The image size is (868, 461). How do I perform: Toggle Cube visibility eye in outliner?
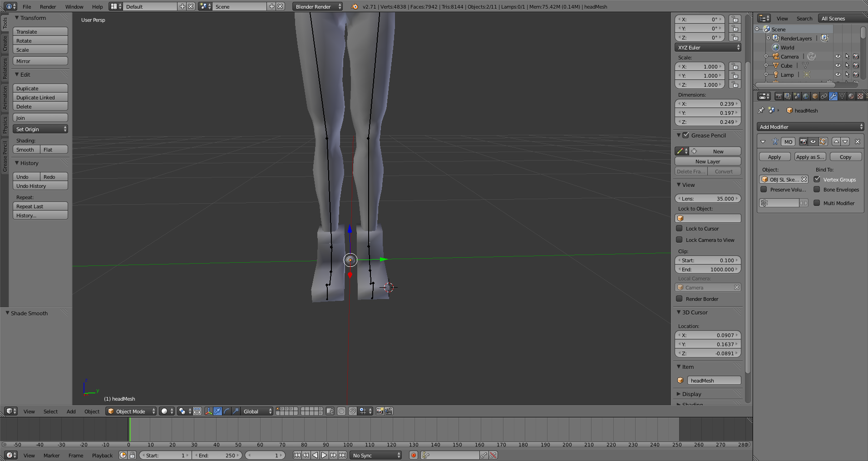point(838,66)
